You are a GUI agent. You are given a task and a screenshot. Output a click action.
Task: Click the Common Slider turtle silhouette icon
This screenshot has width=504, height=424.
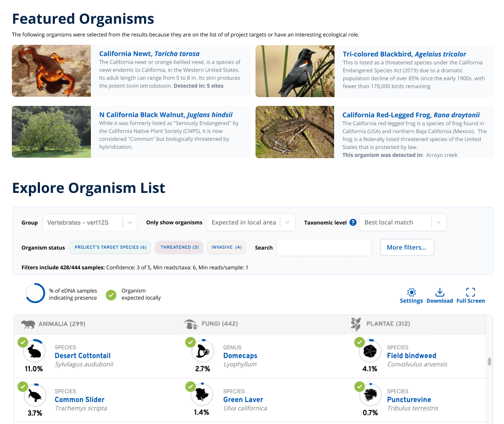tap(34, 395)
